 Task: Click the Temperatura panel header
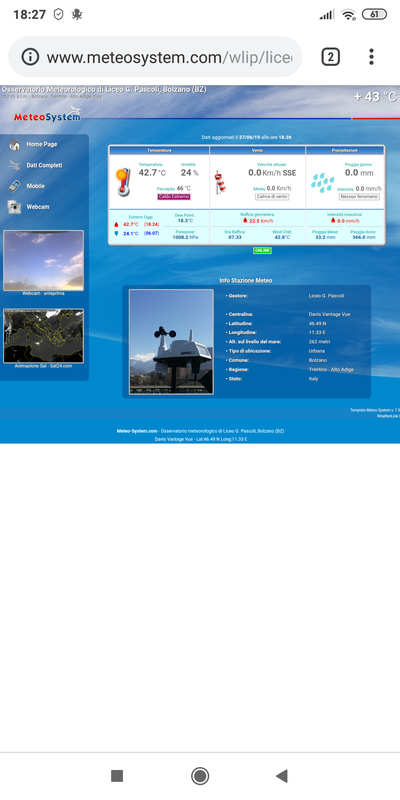(x=159, y=151)
